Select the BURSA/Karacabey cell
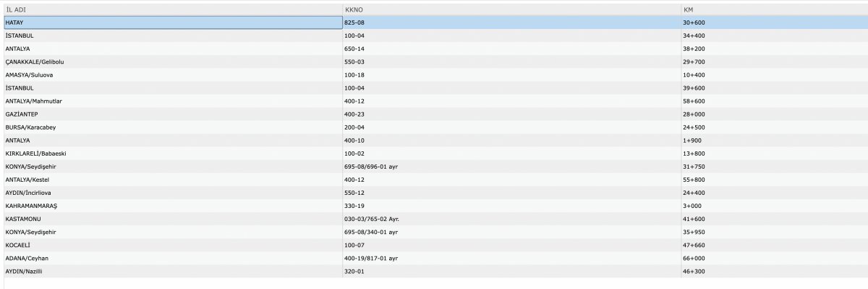 tap(172, 127)
